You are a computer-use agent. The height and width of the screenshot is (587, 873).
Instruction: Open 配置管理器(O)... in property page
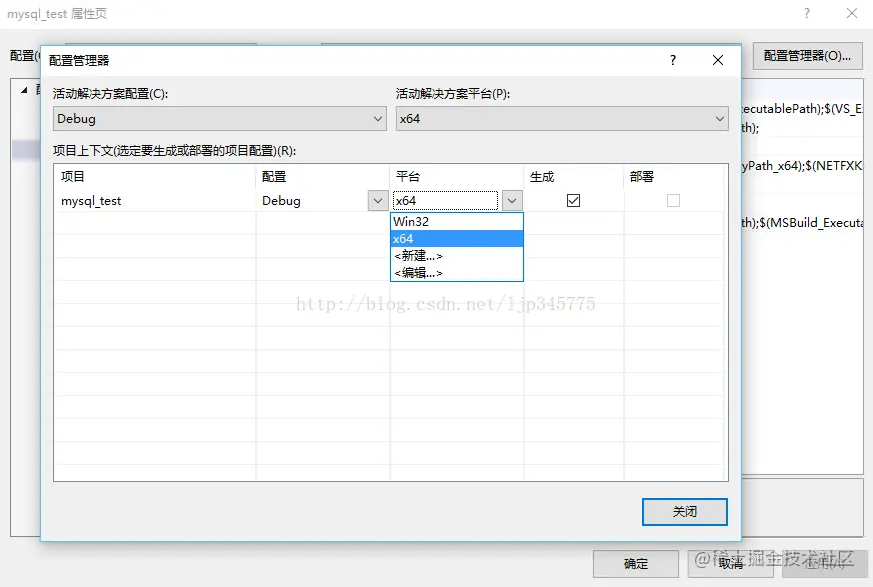807,56
